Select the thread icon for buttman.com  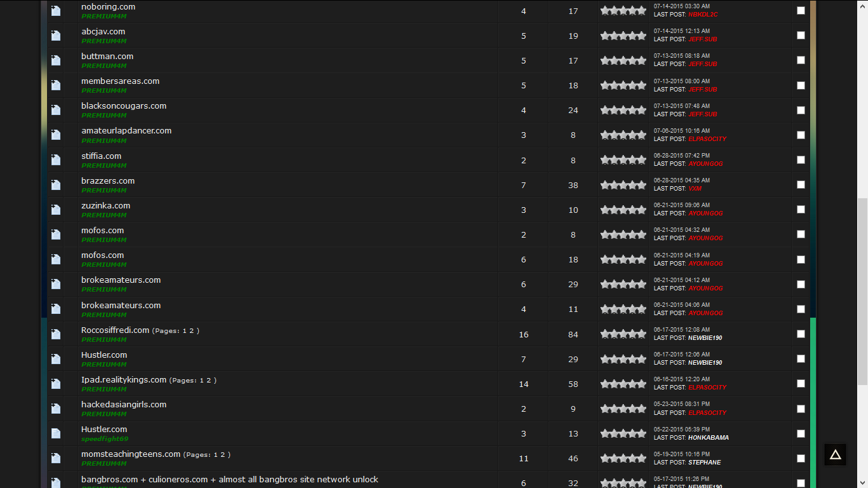click(x=56, y=60)
